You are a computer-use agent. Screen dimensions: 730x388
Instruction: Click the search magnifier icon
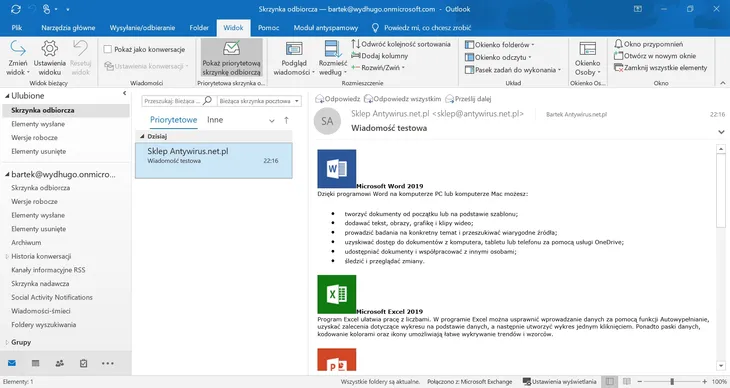(208, 100)
